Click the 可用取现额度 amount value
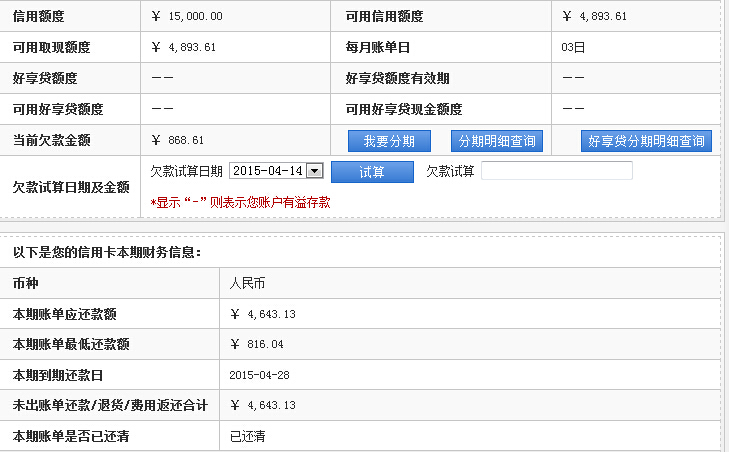The width and height of the screenshot is (729, 452). 183,47
